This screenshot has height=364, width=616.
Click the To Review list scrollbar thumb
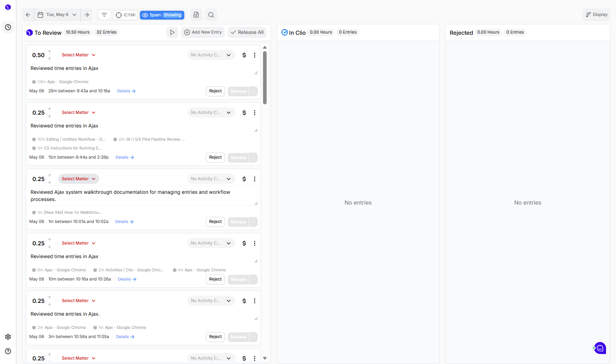(x=265, y=77)
